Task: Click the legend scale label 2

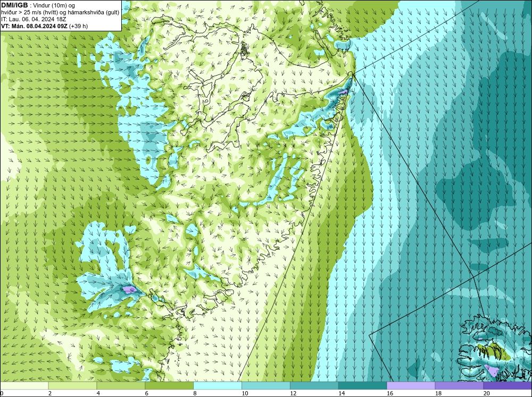Action: (50, 393)
